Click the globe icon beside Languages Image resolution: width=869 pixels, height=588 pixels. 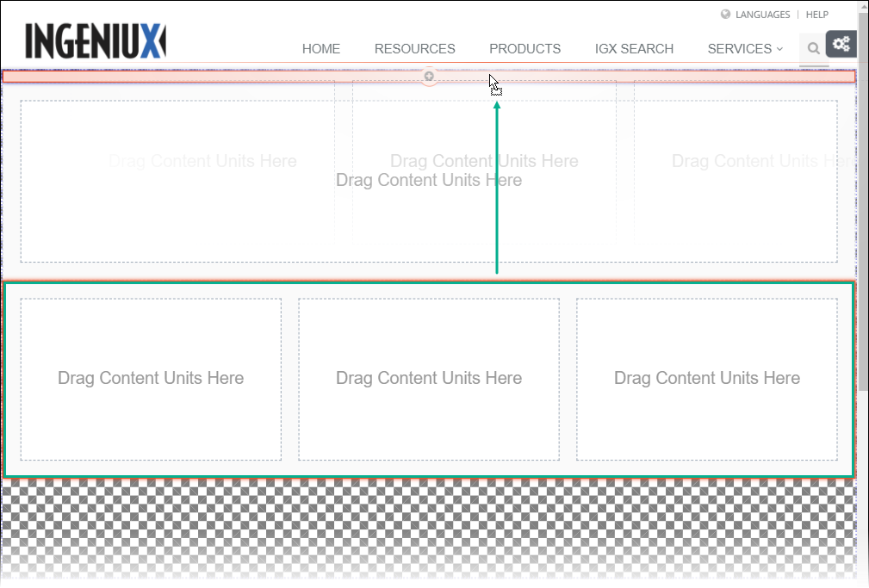click(725, 15)
